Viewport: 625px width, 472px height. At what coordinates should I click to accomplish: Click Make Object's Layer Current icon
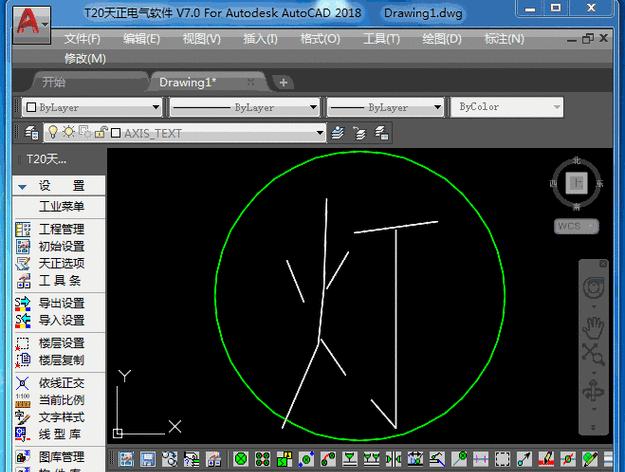(338, 133)
